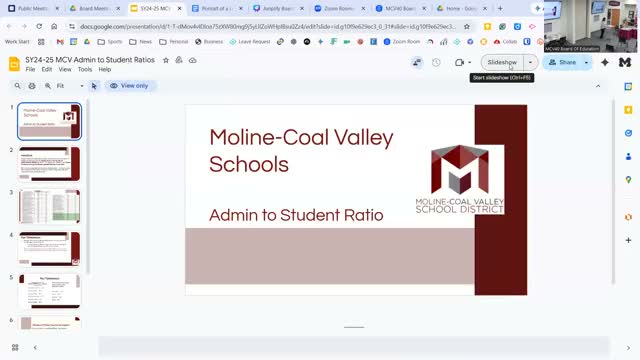This screenshot has width=640, height=360.
Task: Select slide 5 thumbnail
Action: pyautogui.click(x=49, y=291)
